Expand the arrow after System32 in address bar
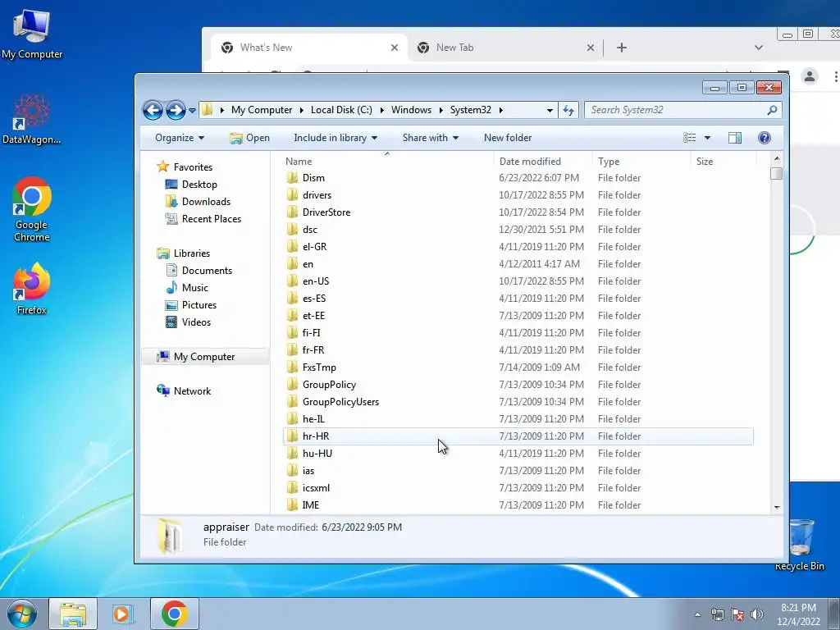The image size is (840, 630). coord(501,111)
